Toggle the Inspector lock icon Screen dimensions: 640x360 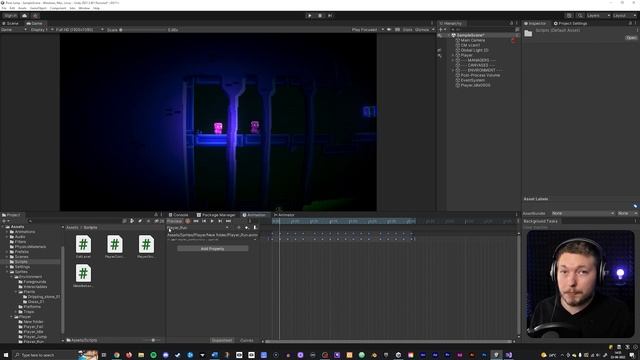pyautogui.click(x=630, y=23)
